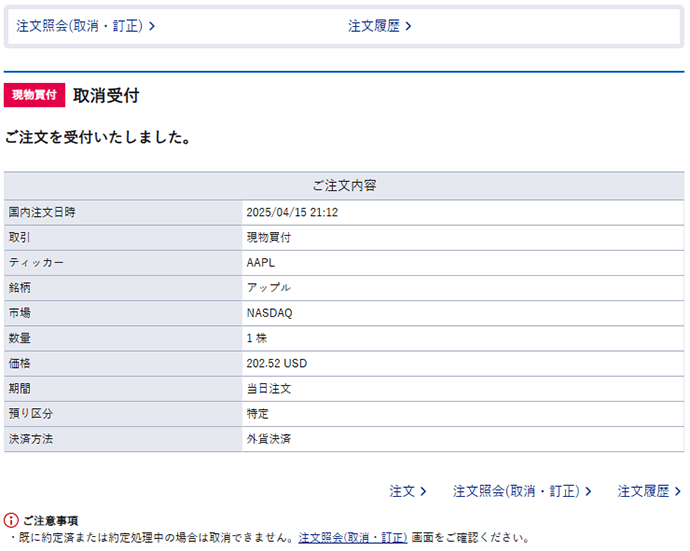
Task: Click the 市場 row label
Action: tap(19, 313)
